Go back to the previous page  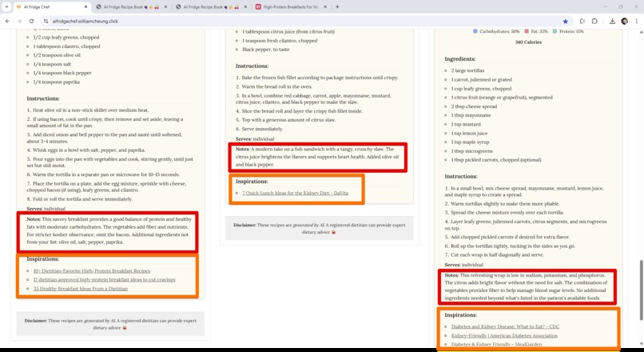click(x=7, y=22)
